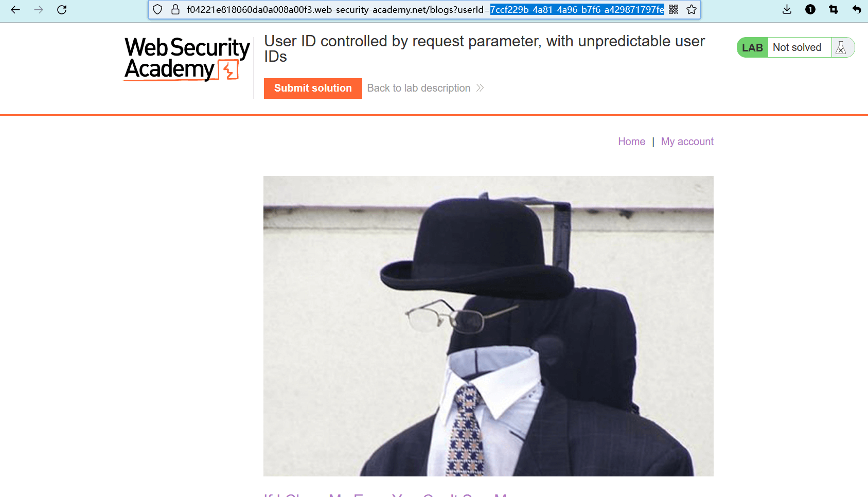Viewport: 868px width, 497px height.
Task: Click the undo arrow toolbar icon
Action: coord(857,9)
